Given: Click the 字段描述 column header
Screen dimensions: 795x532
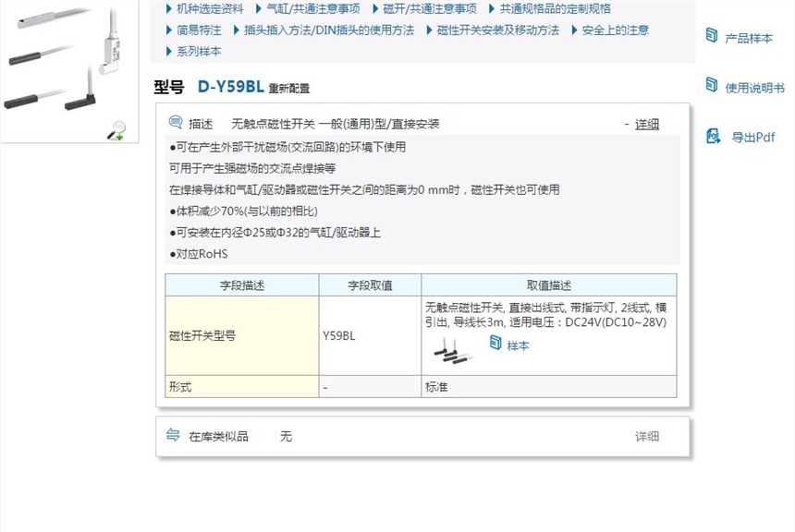Looking at the screenshot, I should click(x=242, y=285).
